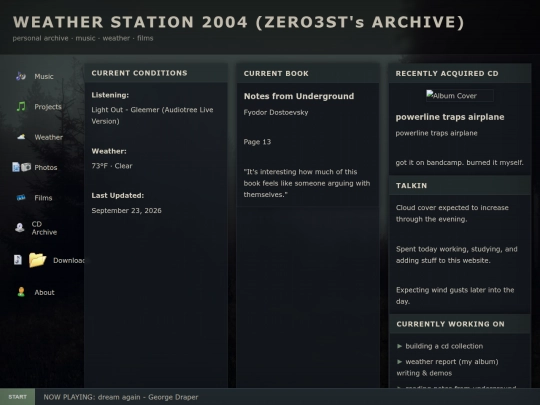Click the '73°F - Clear' weather value
540x405 pixels.
pyautogui.click(x=112, y=166)
